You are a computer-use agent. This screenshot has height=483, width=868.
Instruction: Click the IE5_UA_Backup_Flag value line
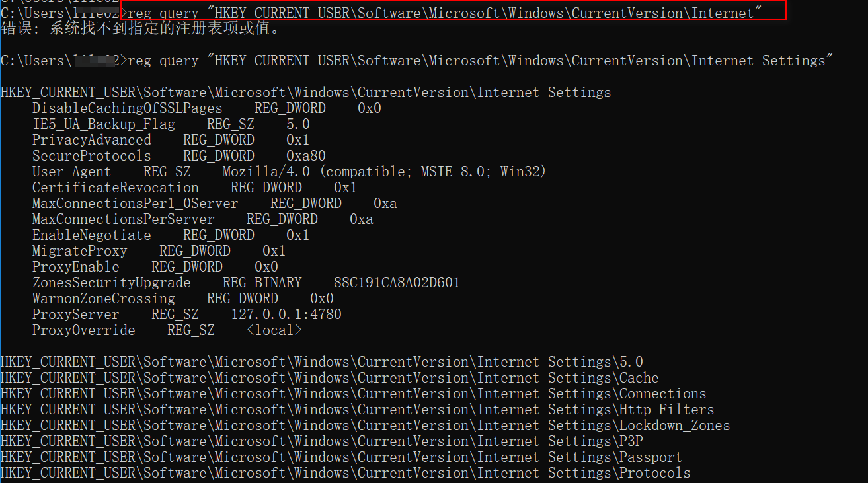click(x=171, y=124)
